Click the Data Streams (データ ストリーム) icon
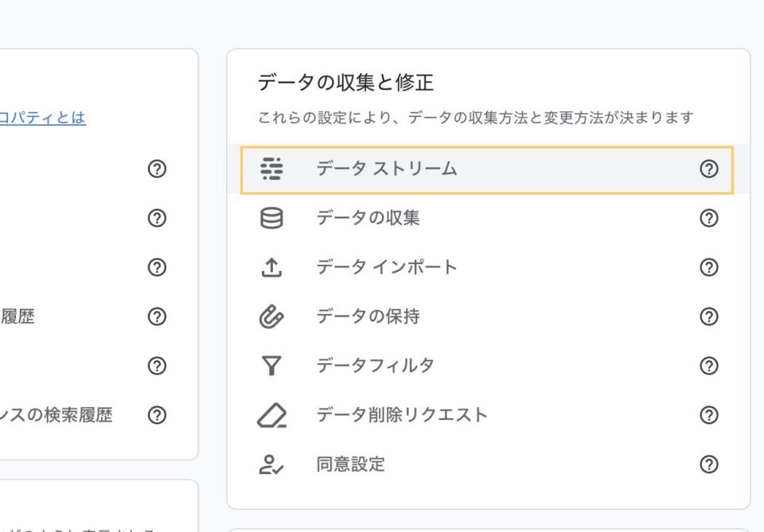This screenshot has height=532, width=764. click(x=271, y=169)
